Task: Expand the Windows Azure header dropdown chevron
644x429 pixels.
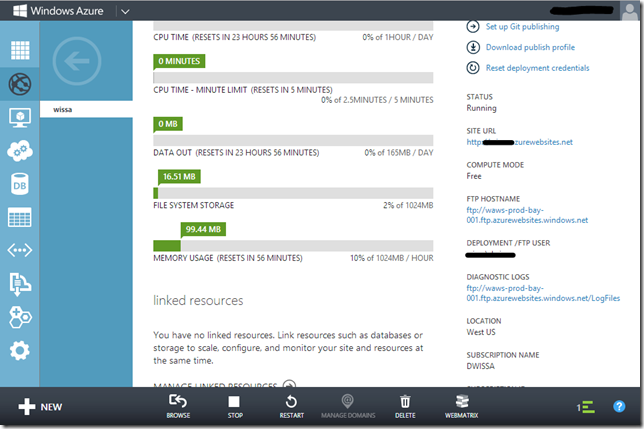Action: [125, 11]
